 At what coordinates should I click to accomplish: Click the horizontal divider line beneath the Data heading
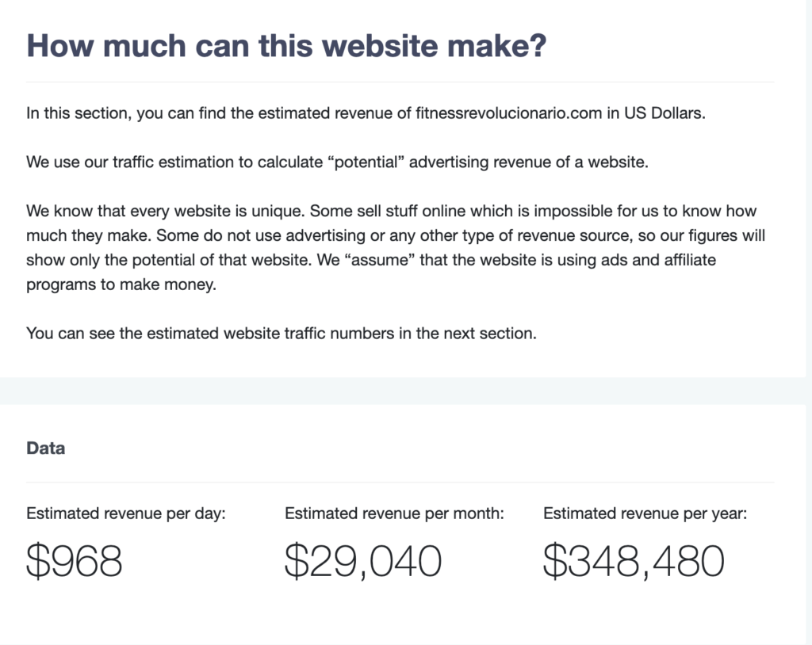400,482
